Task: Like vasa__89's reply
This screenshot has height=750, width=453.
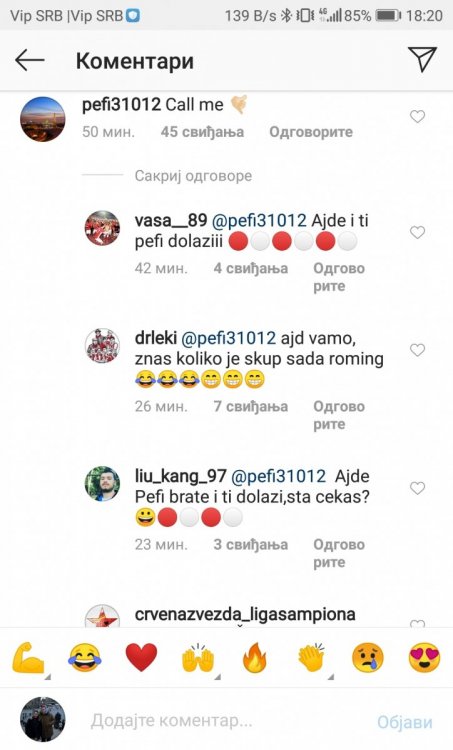Action: click(418, 232)
